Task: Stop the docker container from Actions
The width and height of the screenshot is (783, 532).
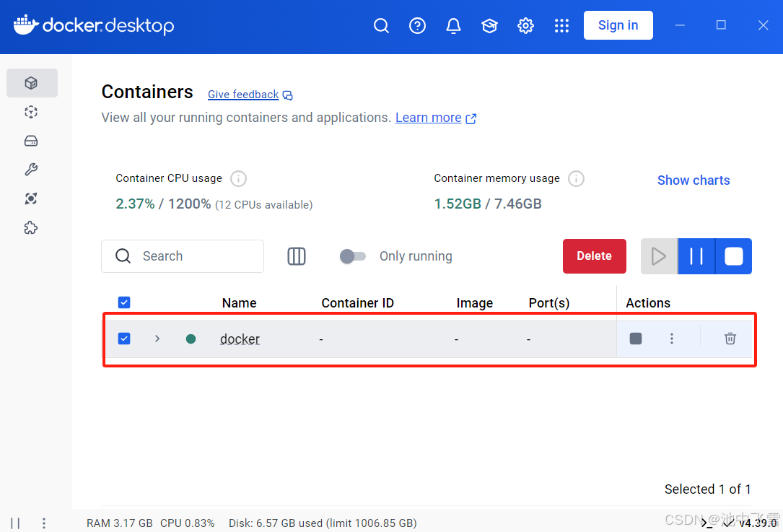Action: click(x=636, y=339)
